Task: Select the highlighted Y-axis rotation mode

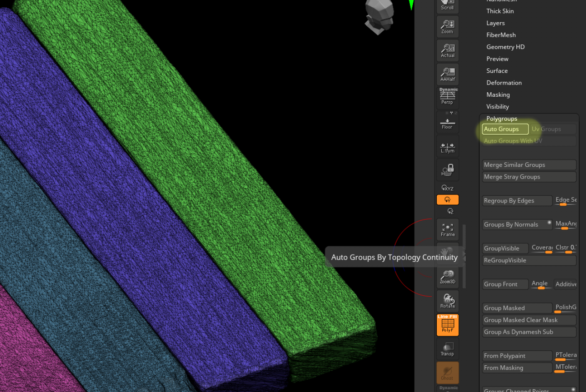Action: coord(447,199)
